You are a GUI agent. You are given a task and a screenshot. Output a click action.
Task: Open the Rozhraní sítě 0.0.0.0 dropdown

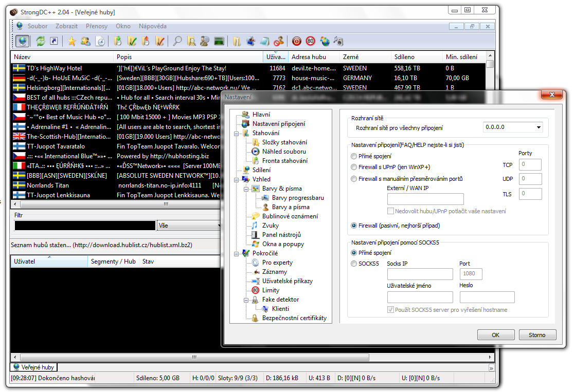click(x=512, y=127)
